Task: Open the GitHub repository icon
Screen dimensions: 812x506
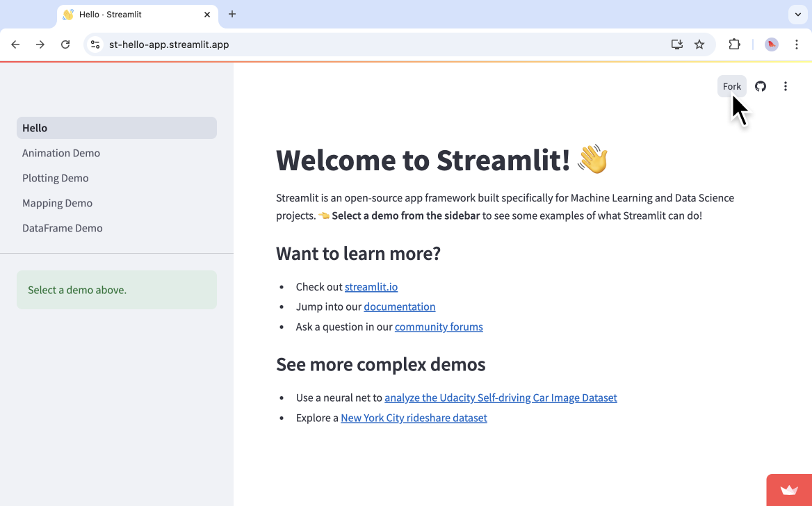Action: 761,86
